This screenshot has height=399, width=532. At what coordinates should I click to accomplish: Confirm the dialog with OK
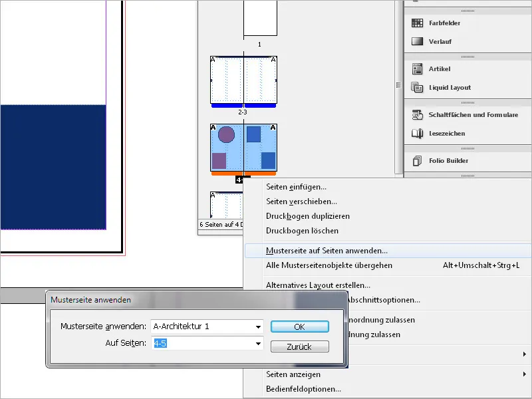[x=299, y=327]
